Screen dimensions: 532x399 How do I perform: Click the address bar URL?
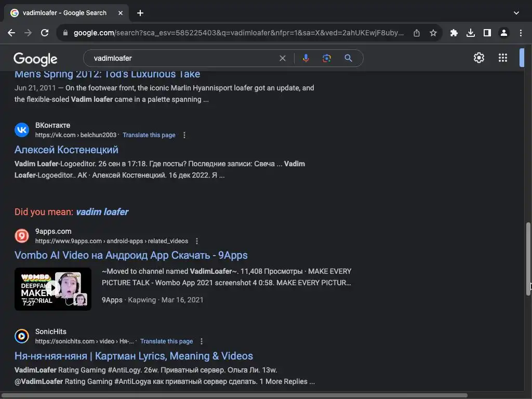point(238,33)
